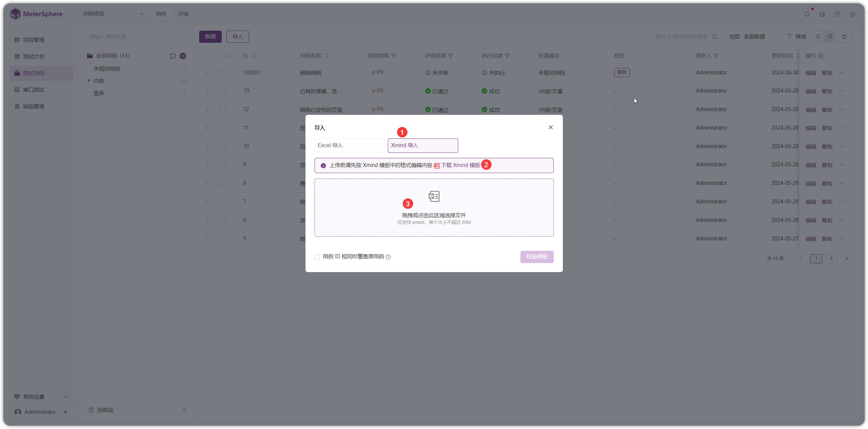Viewport: 868px width, 429px height.
Task: Open 项目管理 in the sidebar
Action: pyautogui.click(x=41, y=40)
